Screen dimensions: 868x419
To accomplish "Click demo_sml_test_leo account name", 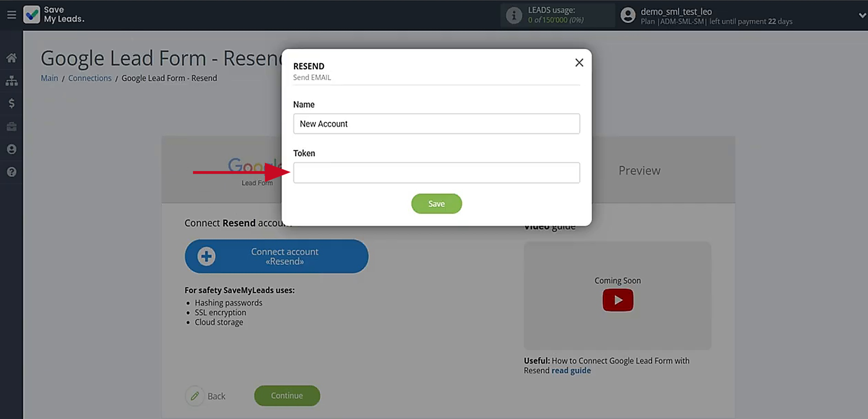I will coord(676,11).
